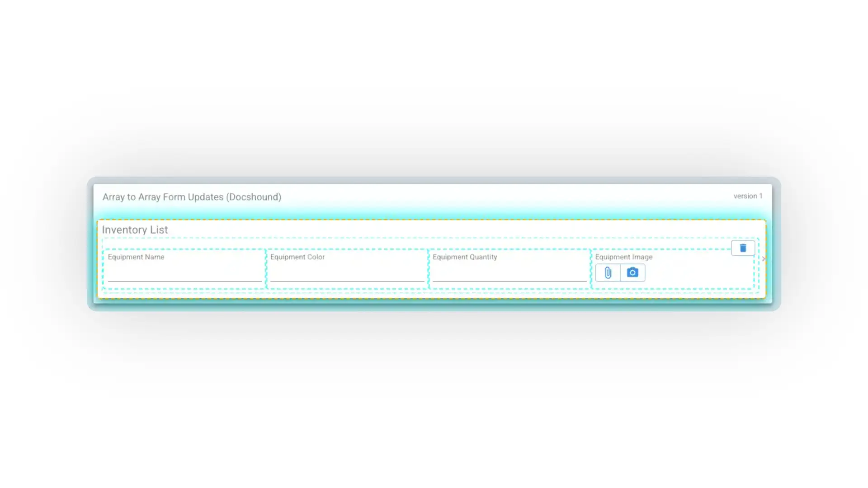The image size is (868, 488).
Task: Click the Equipment Color label text
Action: point(297,257)
